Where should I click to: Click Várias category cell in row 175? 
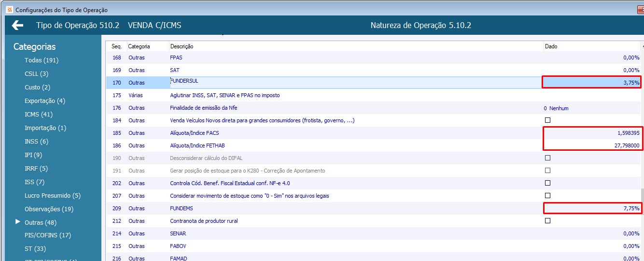coord(136,95)
